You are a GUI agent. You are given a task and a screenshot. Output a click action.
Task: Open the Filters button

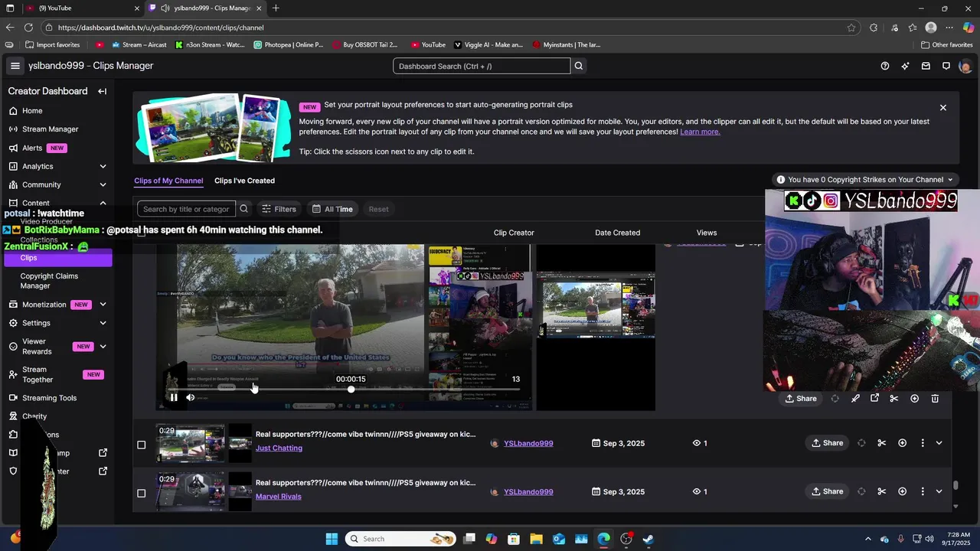pos(279,209)
